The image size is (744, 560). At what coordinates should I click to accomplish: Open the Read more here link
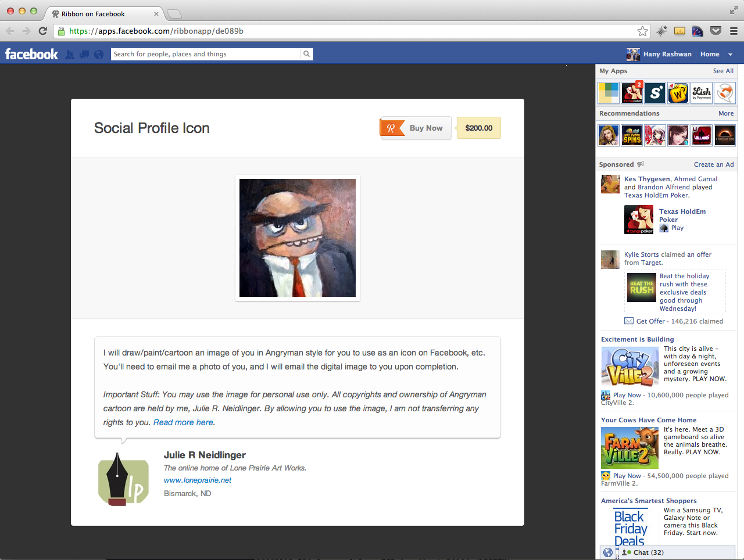point(183,422)
